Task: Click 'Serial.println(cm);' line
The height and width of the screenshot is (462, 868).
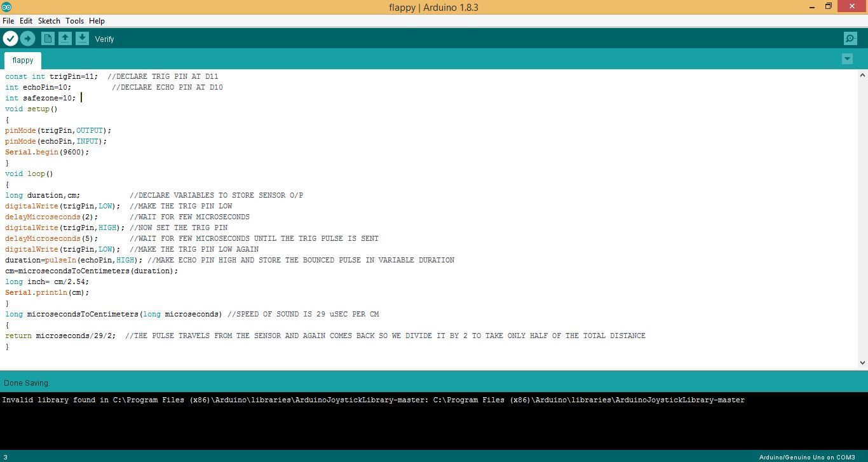Action: [x=47, y=292]
